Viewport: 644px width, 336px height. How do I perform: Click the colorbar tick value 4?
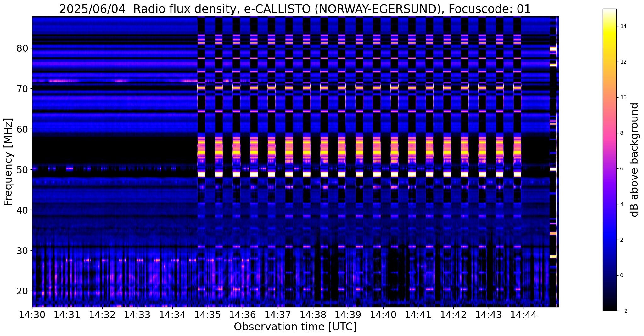tap(622, 204)
